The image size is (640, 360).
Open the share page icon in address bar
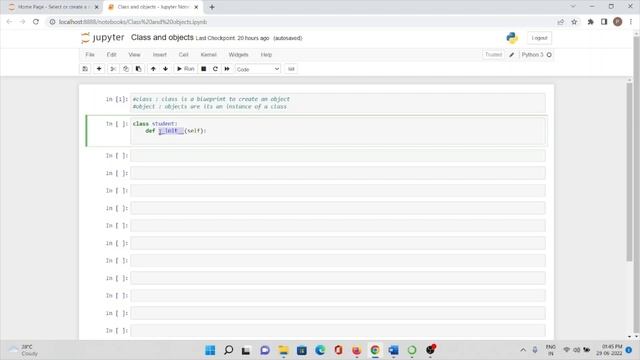point(560,22)
